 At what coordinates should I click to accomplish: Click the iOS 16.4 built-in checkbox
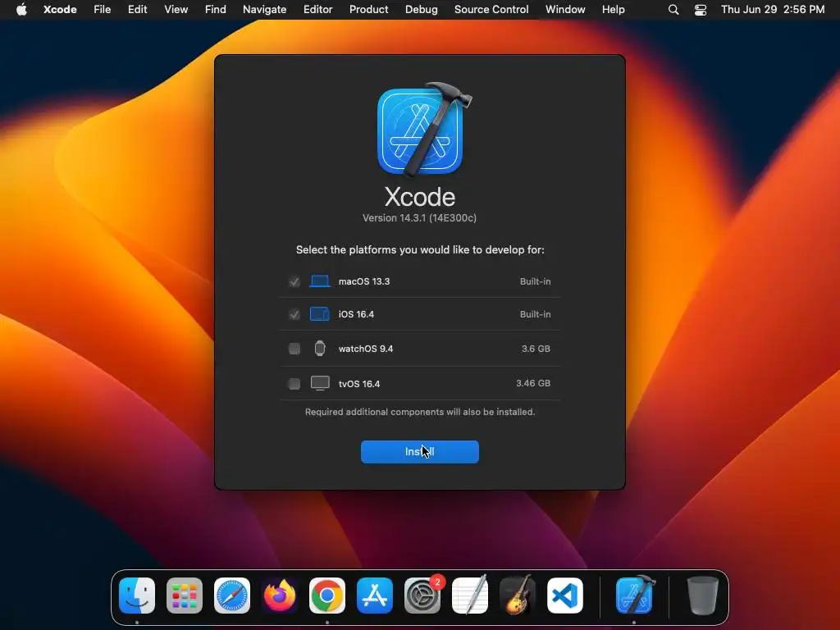294,314
